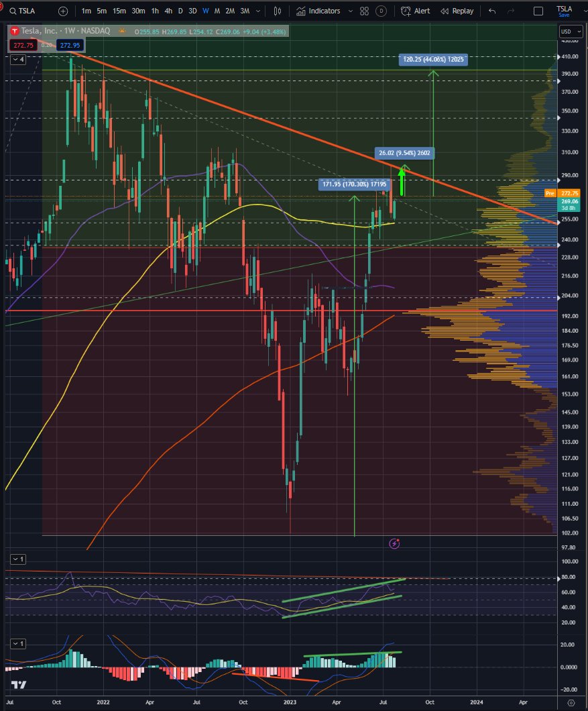Image resolution: width=588 pixels, height=711 pixels.
Task: Click the lightning event marker icon
Action: (x=394, y=544)
